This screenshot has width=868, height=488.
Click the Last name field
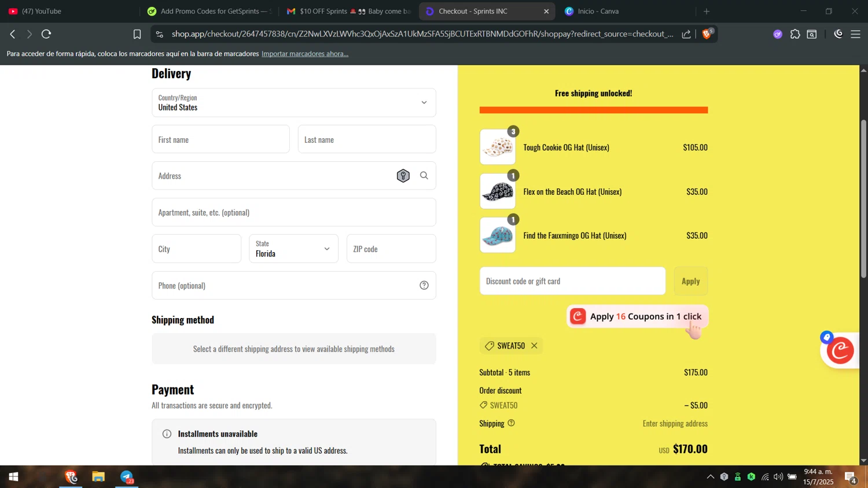point(367,139)
